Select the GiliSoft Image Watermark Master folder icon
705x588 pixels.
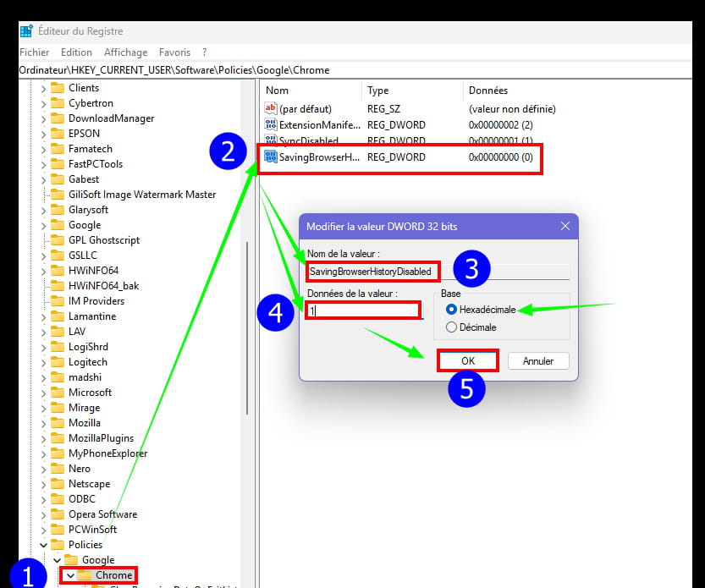57,195
